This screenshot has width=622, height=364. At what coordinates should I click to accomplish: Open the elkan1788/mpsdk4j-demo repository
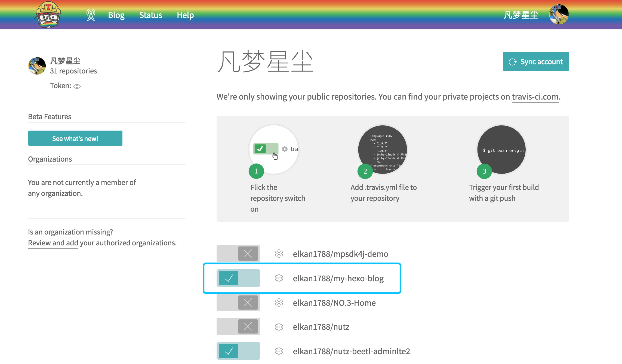tap(340, 254)
